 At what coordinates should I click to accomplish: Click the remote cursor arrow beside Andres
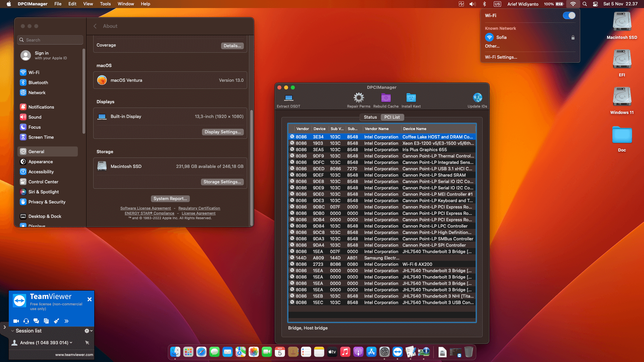point(87,343)
